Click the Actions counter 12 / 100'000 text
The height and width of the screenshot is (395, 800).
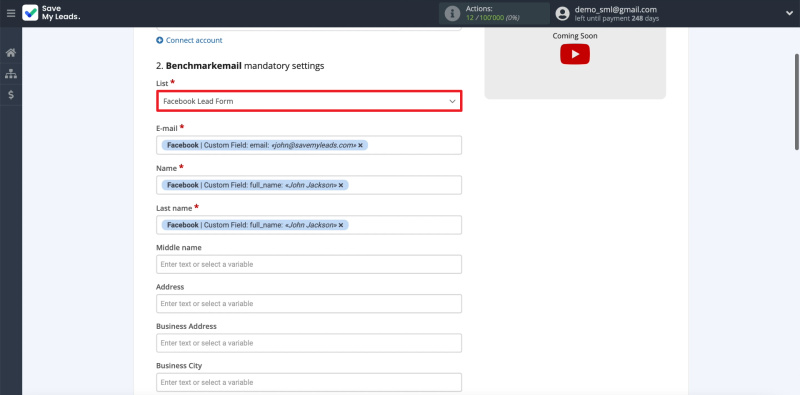[492, 18]
